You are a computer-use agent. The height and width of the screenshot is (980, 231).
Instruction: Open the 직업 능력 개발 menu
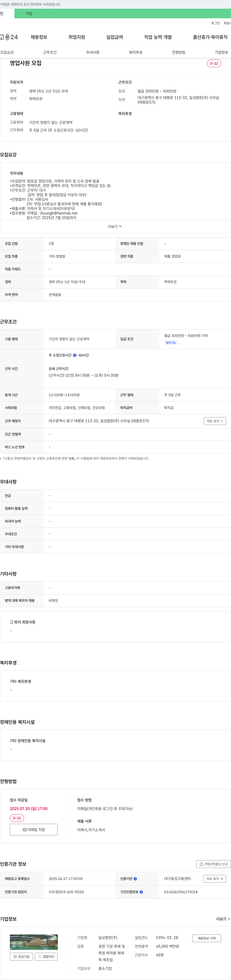pyautogui.click(x=158, y=37)
